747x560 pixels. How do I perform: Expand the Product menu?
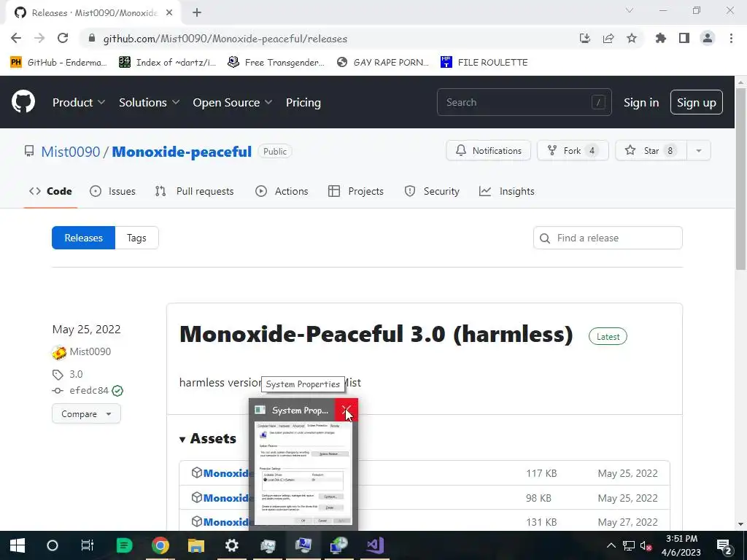click(x=79, y=102)
